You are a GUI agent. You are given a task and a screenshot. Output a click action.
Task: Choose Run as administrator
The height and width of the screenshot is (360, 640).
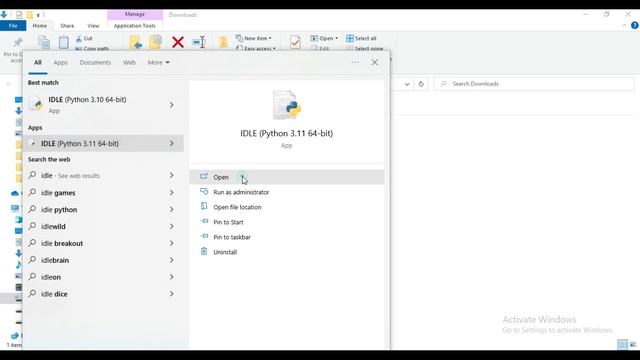241,192
